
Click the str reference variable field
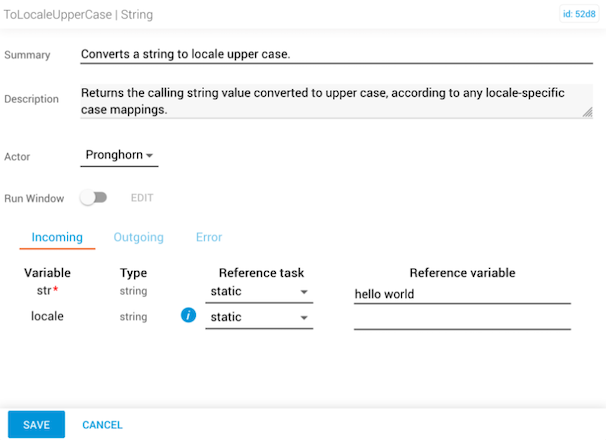tap(462, 294)
